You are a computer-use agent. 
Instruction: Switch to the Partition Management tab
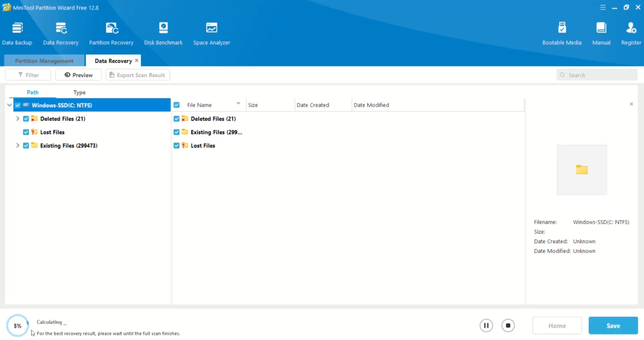(44, 61)
